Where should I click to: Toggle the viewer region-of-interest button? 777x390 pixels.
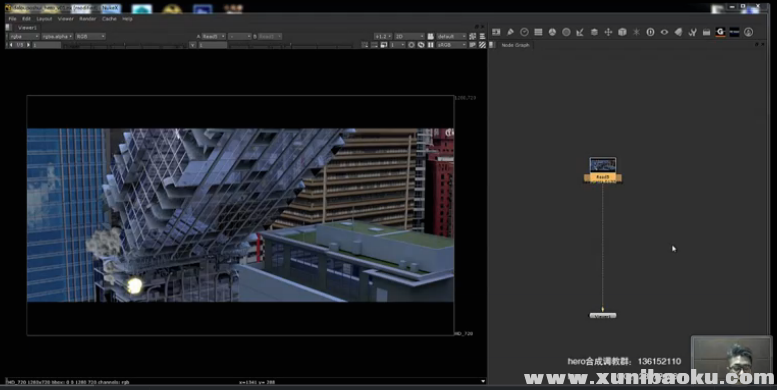(384, 45)
